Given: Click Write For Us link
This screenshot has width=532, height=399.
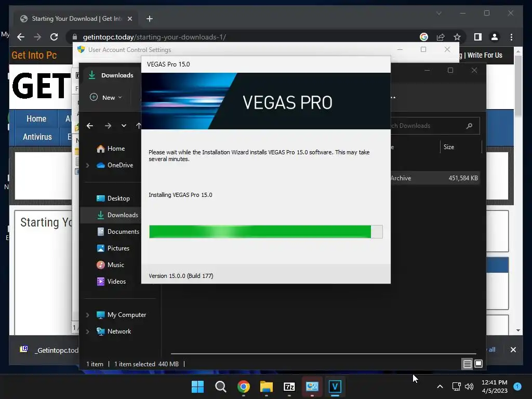Looking at the screenshot, I should (x=485, y=55).
